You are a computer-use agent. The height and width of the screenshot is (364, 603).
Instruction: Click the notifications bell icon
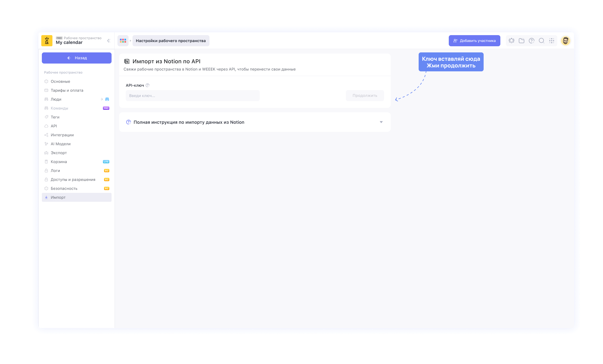click(x=511, y=41)
